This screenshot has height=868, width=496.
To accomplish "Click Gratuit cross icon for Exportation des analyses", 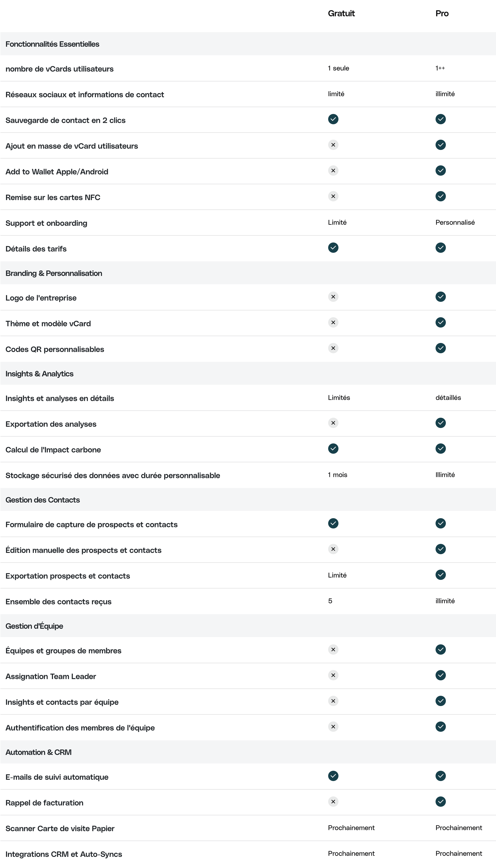I will (333, 423).
